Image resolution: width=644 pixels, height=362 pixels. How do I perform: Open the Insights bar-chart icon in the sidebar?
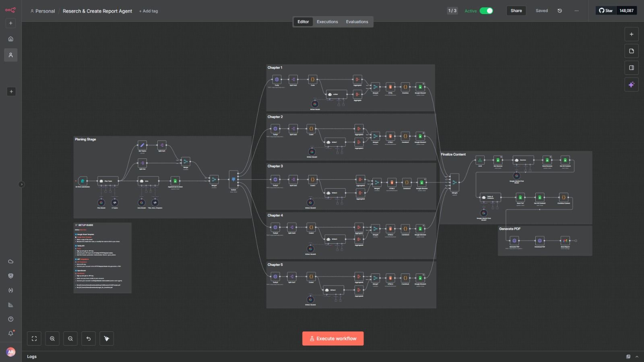point(11,305)
